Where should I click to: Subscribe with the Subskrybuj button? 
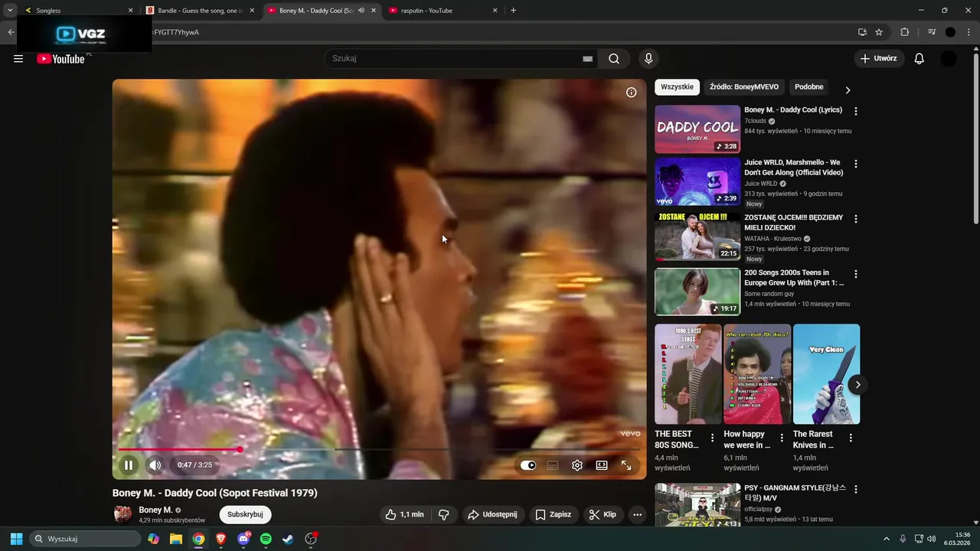click(x=245, y=514)
